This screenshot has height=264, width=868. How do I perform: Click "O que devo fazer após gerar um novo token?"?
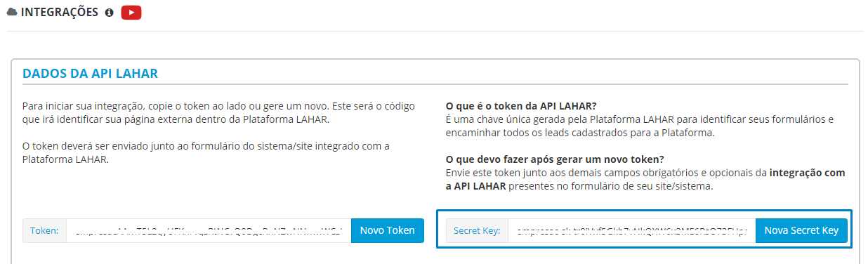point(555,159)
